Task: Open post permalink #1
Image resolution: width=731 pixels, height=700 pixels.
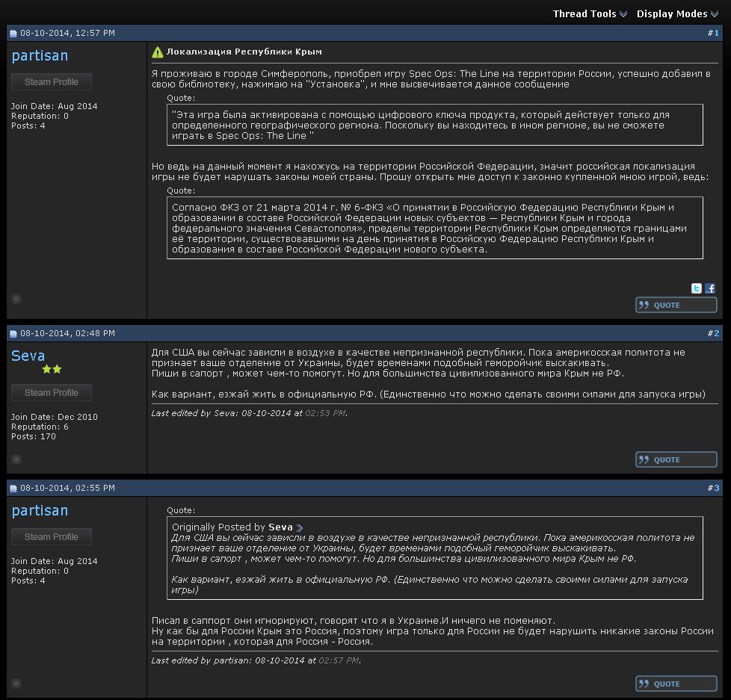Action: click(713, 33)
